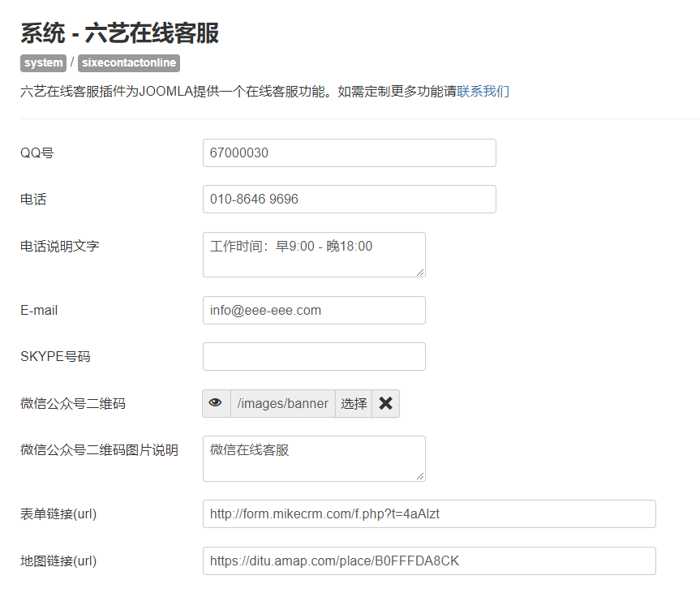Click the E-mail address field

[313, 310]
